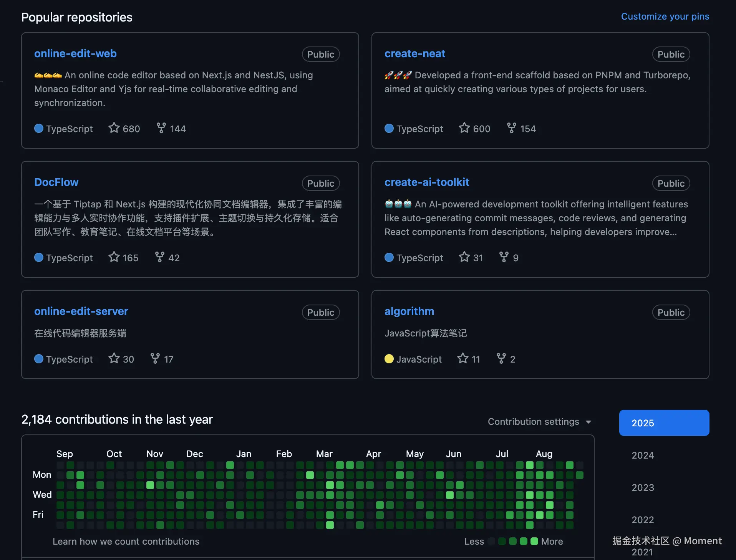Switch to the 2023 contribution year
Viewport: 736px width, 560px height.
[643, 487]
